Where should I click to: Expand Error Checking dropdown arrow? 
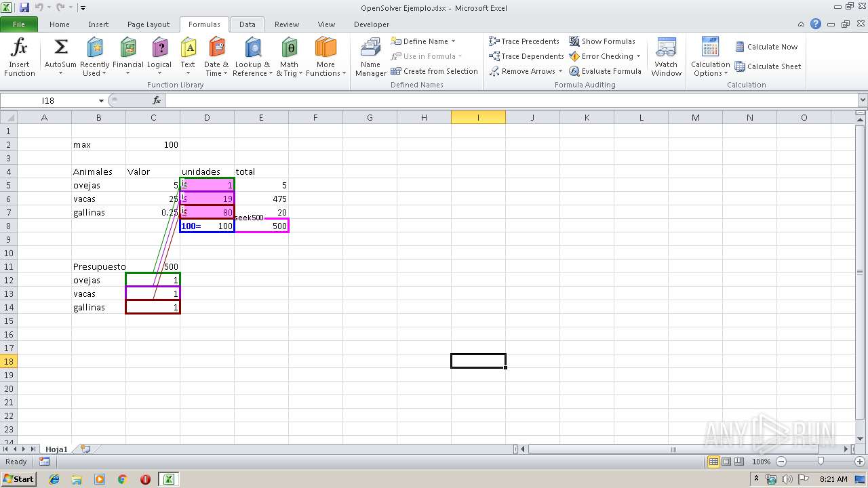coord(638,56)
